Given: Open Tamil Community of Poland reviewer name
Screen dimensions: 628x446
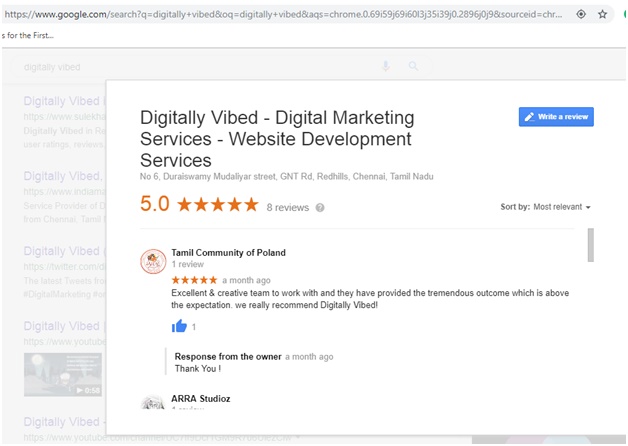Looking at the screenshot, I should coord(228,253).
